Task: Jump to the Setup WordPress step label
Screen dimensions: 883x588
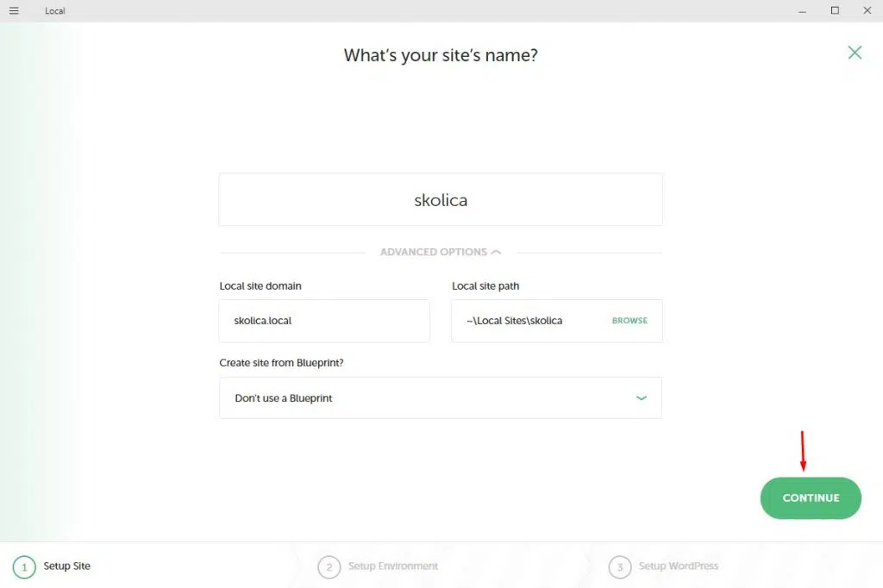Action: (679, 566)
